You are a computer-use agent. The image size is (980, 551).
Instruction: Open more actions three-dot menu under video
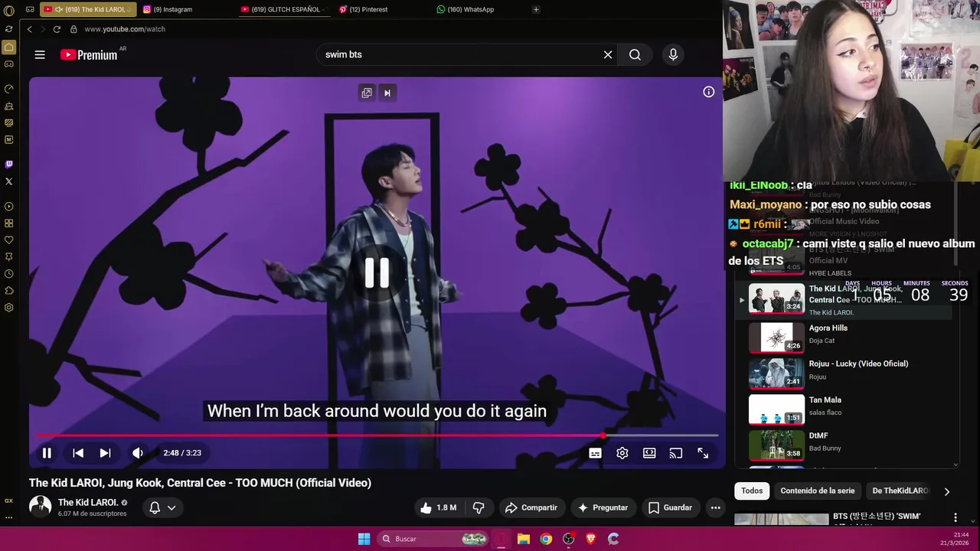pyautogui.click(x=715, y=507)
